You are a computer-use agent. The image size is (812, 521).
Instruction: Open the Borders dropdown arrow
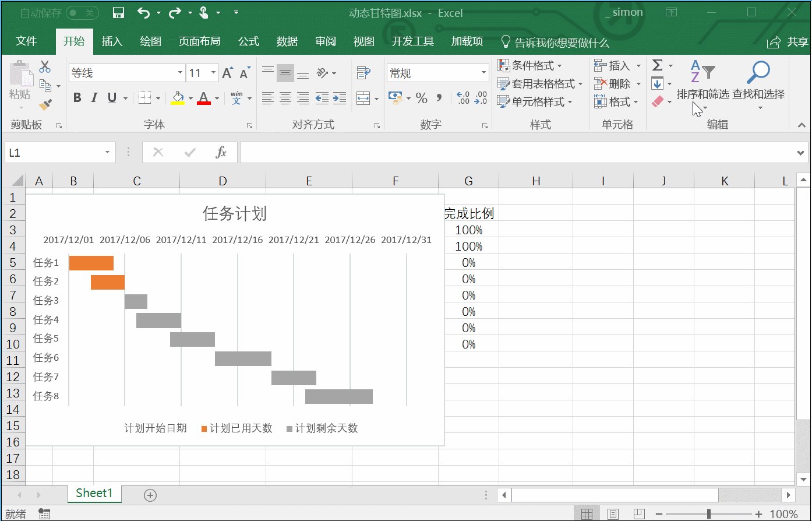[158, 98]
